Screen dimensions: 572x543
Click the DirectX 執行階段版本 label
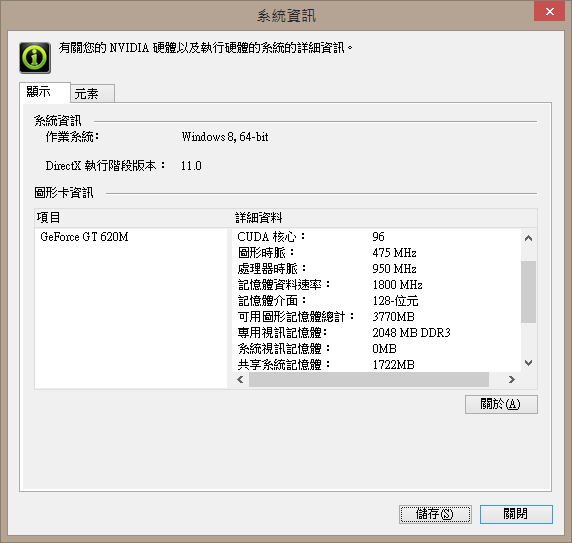coord(105,166)
